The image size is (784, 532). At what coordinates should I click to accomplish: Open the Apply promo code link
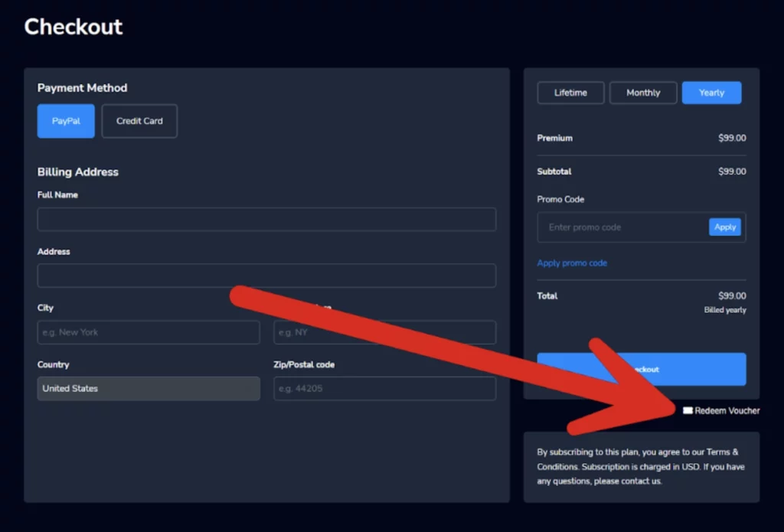[x=572, y=263]
